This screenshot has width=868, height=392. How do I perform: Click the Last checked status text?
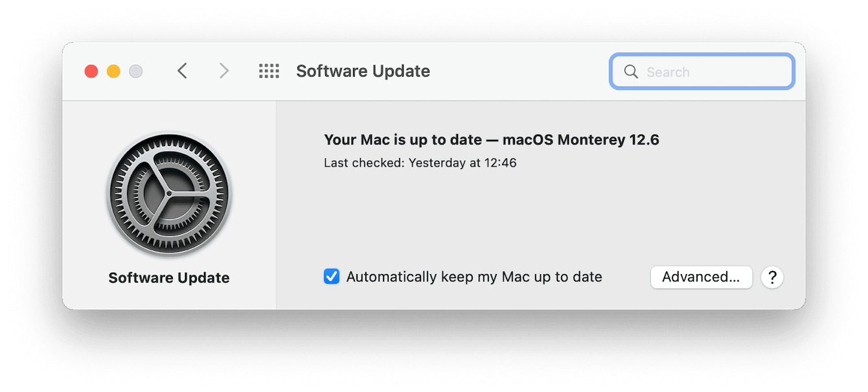coord(420,163)
